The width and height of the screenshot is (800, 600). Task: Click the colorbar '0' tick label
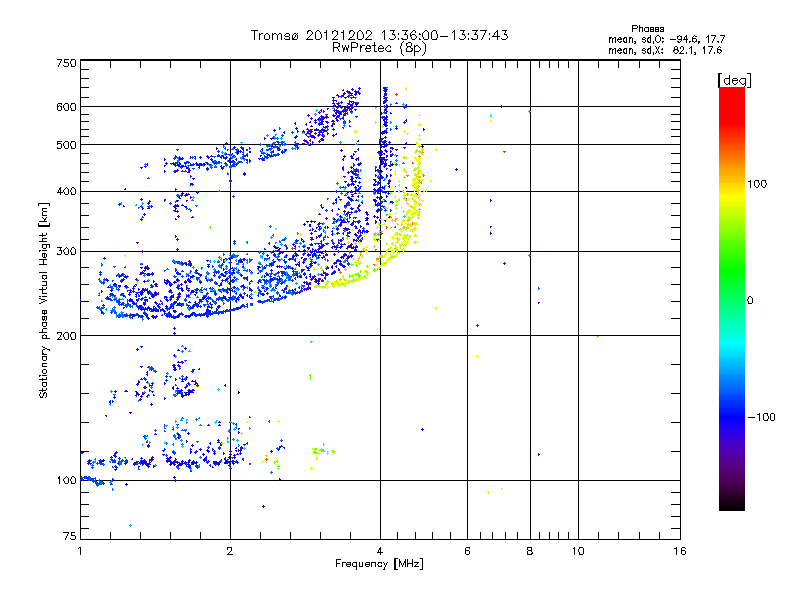coord(750,301)
